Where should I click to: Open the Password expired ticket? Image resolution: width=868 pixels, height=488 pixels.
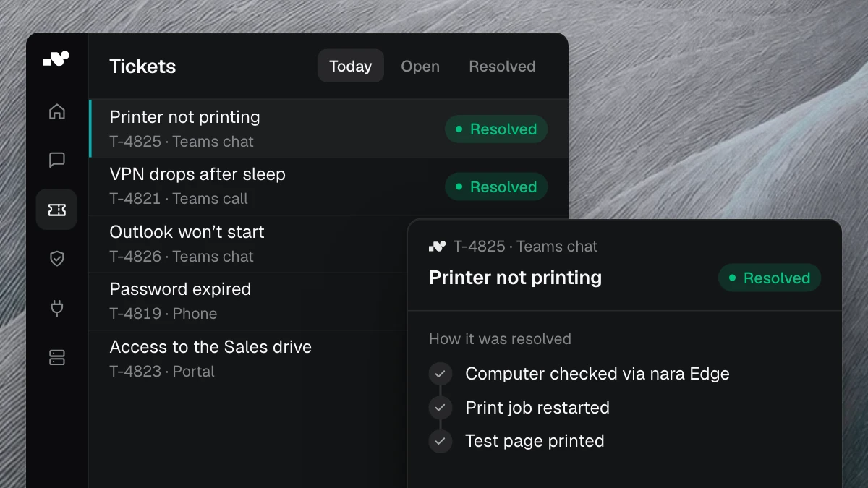[248, 301]
